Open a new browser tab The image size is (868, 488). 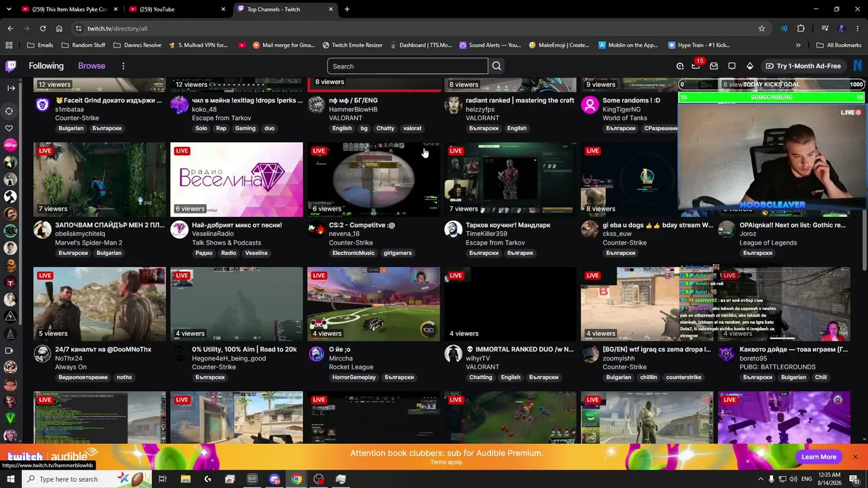347,9
